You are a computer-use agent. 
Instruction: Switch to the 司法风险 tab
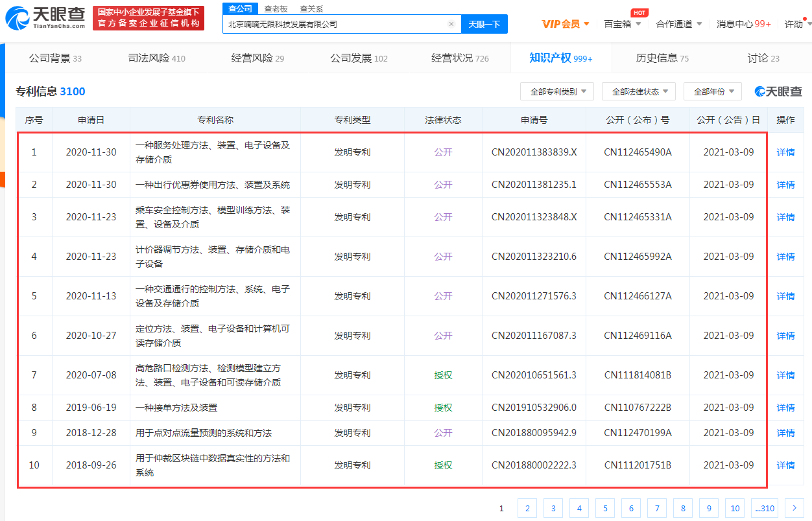[156, 58]
